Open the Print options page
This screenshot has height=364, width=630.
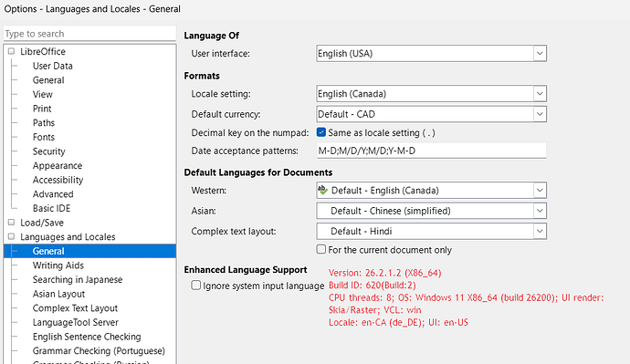click(x=42, y=109)
